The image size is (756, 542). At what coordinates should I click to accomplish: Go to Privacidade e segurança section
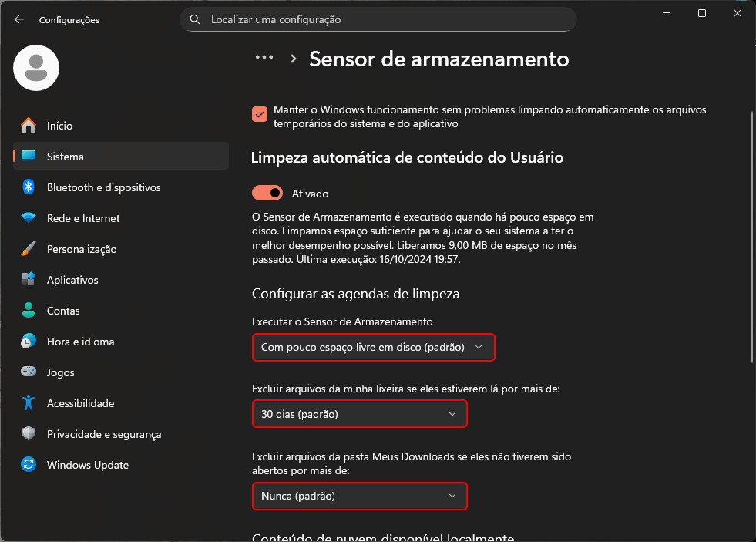(x=104, y=434)
